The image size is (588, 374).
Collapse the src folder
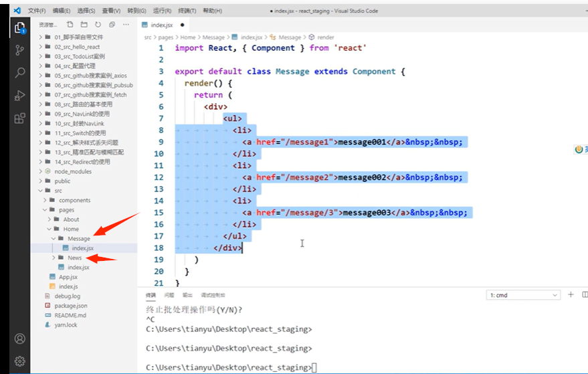click(84, 191)
